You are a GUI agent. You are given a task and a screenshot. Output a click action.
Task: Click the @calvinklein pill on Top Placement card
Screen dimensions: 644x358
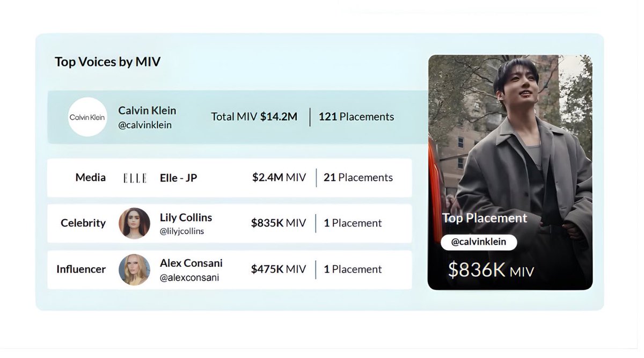[x=479, y=242]
